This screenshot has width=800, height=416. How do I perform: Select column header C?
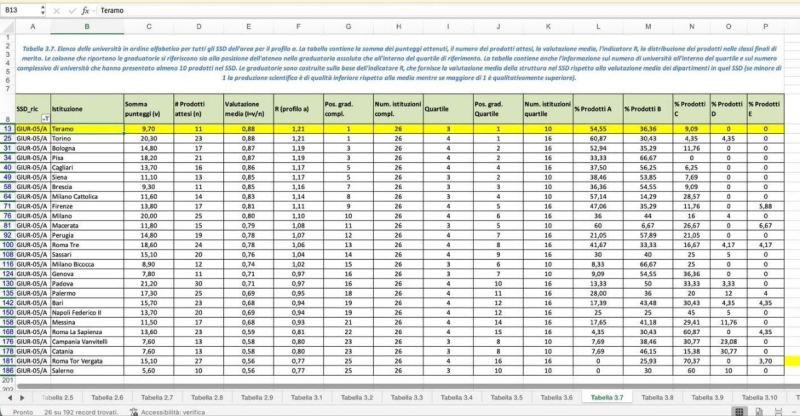148,27
